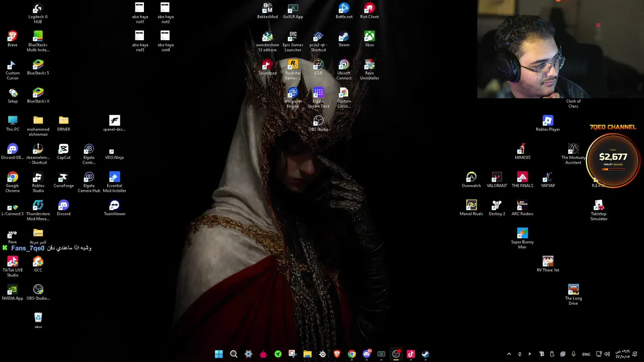
Task: Select the MIMESIS game shortcut
Action: tap(522, 152)
